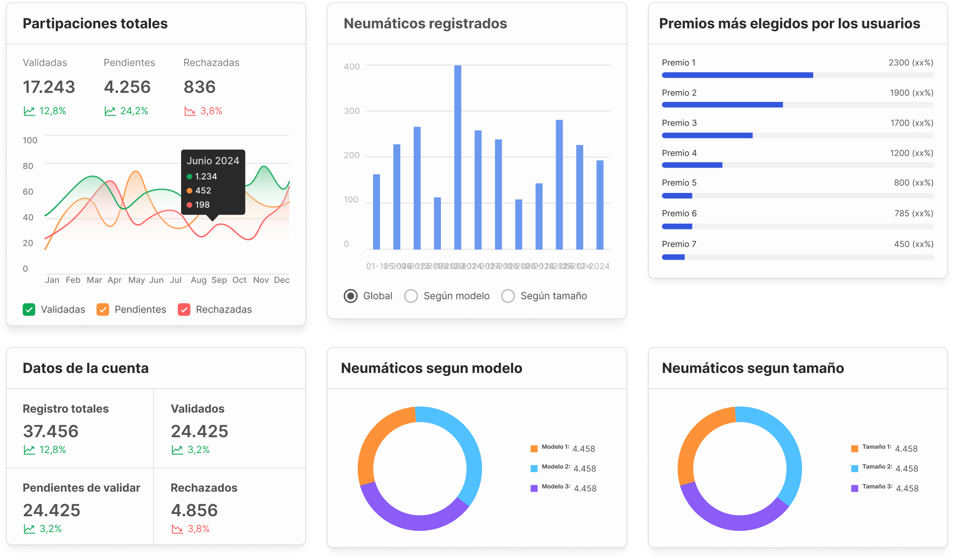Click the red trend-down icon beside Rechazadas 836
This screenshot has height=560, width=956.
(x=191, y=111)
